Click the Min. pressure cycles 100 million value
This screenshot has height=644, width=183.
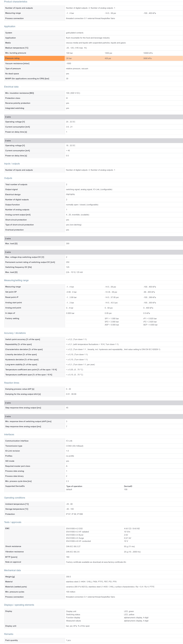click(70, 592)
